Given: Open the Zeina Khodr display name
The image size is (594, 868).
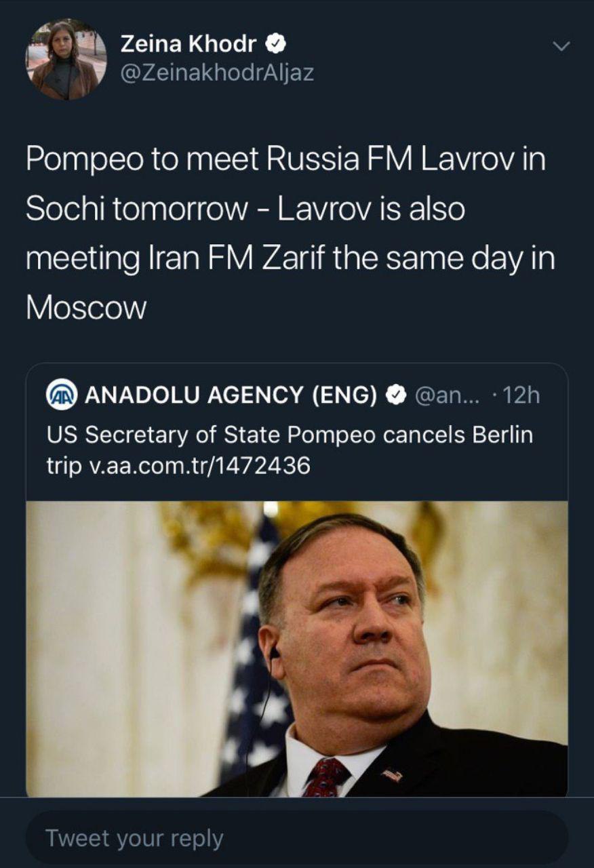Looking at the screenshot, I should point(189,45).
